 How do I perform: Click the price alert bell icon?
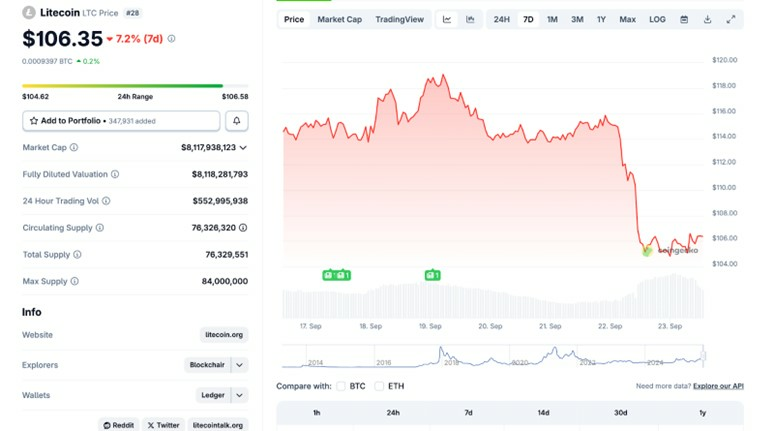click(x=237, y=121)
